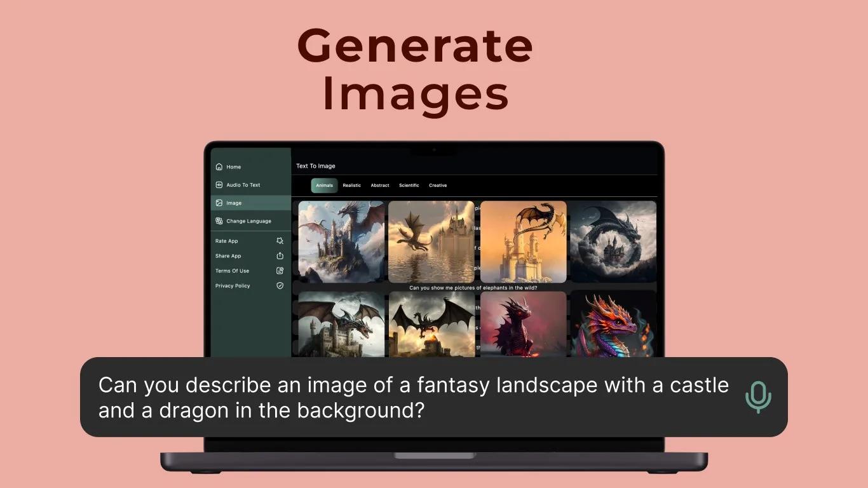Select the Animals category tab
This screenshot has height=488, width=868.
click(324, 186)
